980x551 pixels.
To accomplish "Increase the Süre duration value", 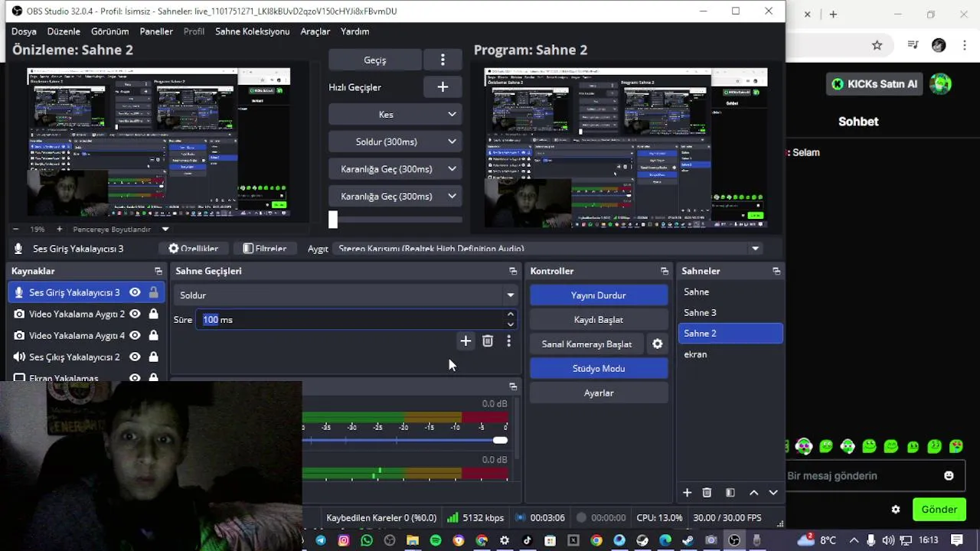I will (511, 315).
